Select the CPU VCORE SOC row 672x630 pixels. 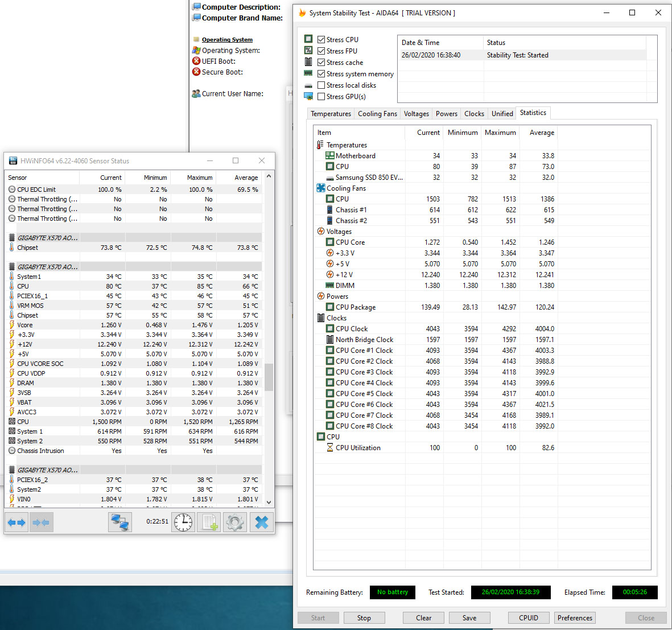click(x=134, y=364)
